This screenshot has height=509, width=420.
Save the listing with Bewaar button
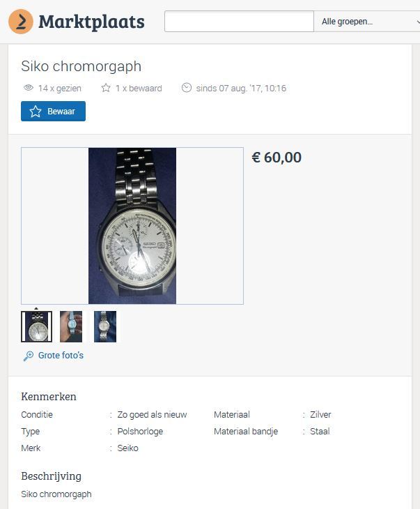(x=53, y=112)
